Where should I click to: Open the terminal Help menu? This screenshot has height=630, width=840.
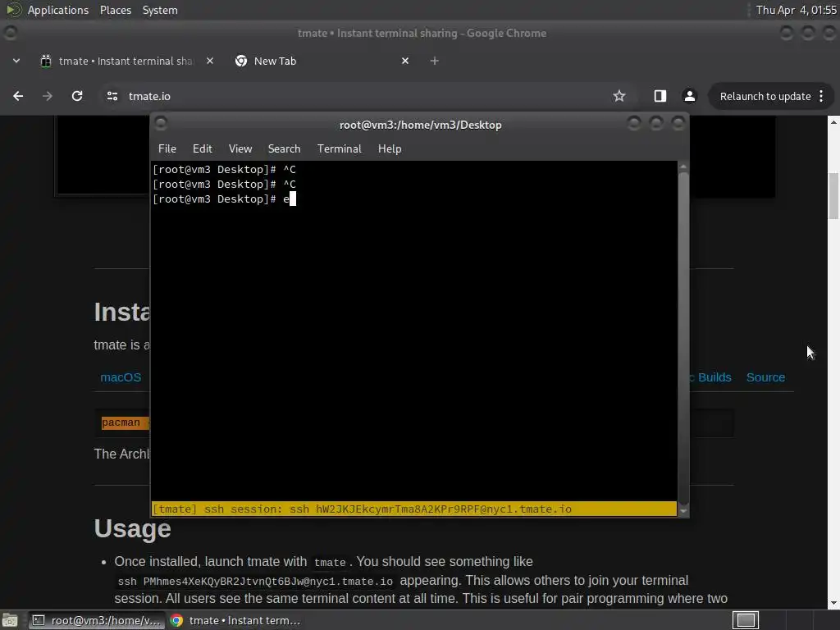(x=390, y=149)
